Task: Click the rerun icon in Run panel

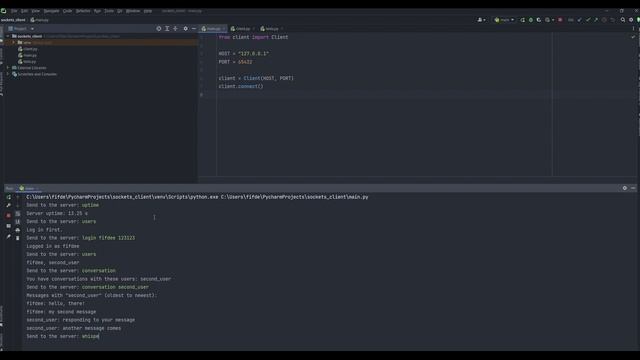Action: click(9, 197)
